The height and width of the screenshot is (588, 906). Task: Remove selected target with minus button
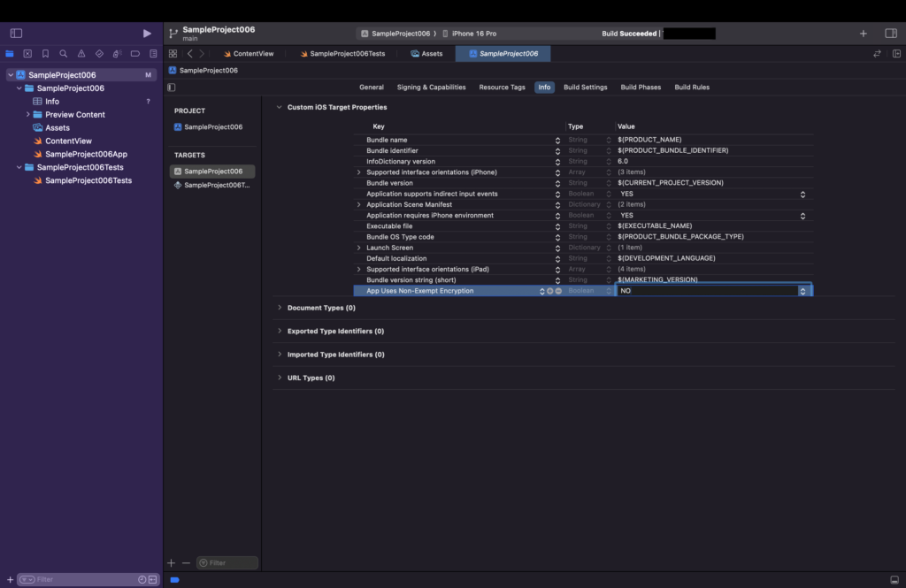[x=186, y=562]
